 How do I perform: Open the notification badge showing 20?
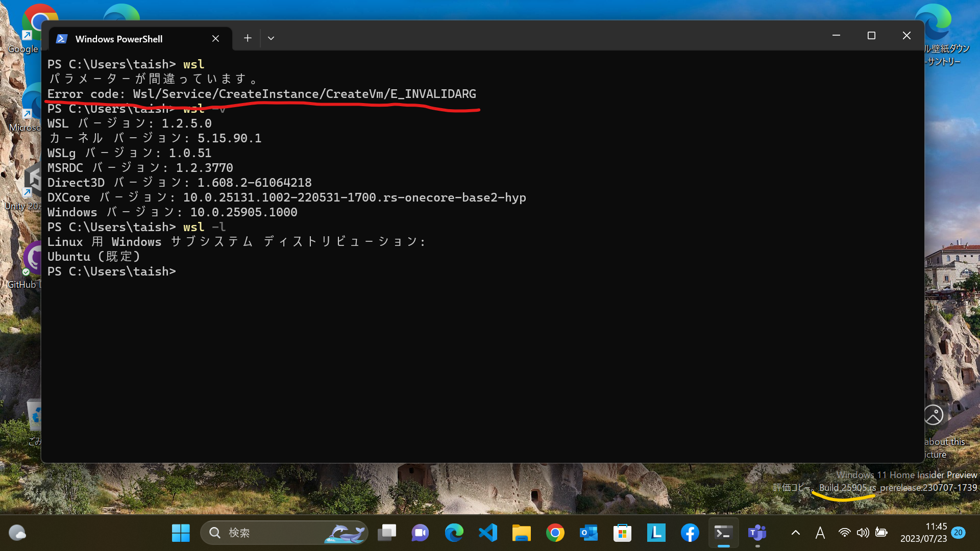[958, 533]
